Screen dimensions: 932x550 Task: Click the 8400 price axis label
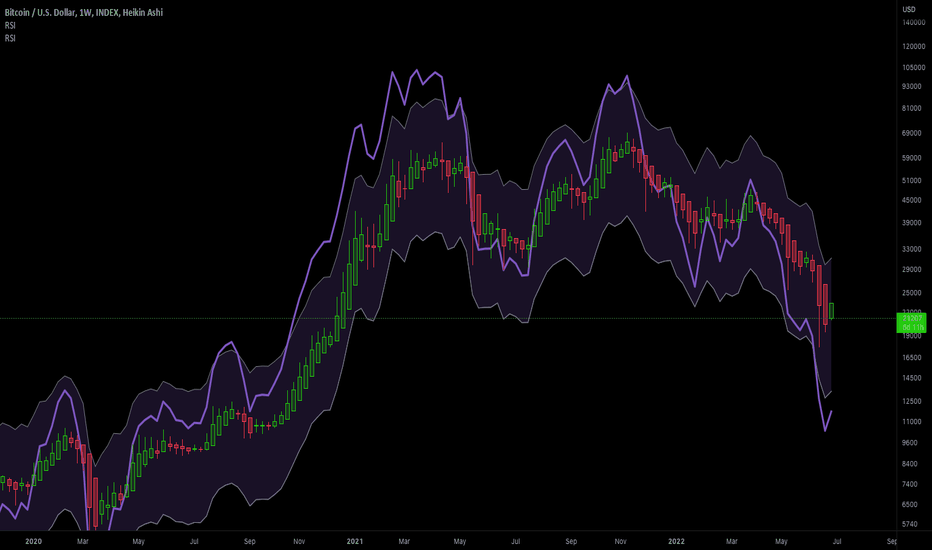910,464
